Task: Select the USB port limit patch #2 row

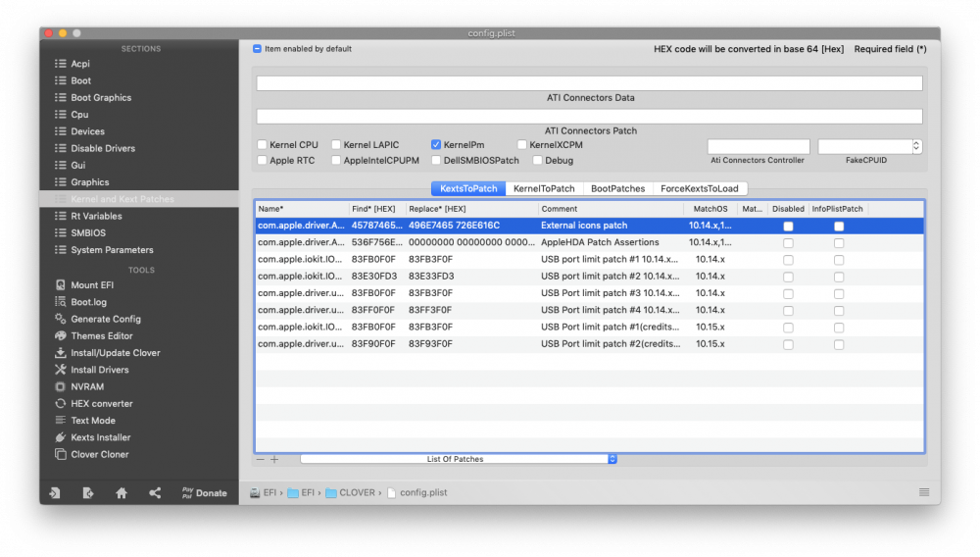Action: pyautogui.click(x=589, y=276)
